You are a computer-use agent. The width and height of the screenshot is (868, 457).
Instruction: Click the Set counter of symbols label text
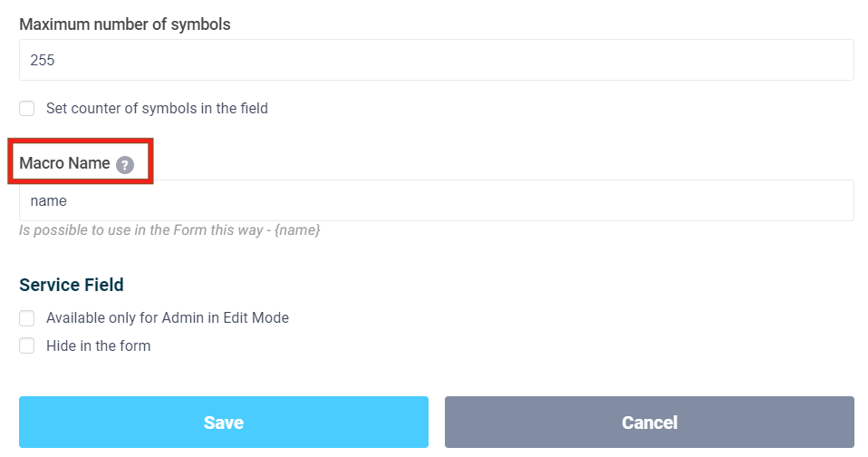[157, 109]
